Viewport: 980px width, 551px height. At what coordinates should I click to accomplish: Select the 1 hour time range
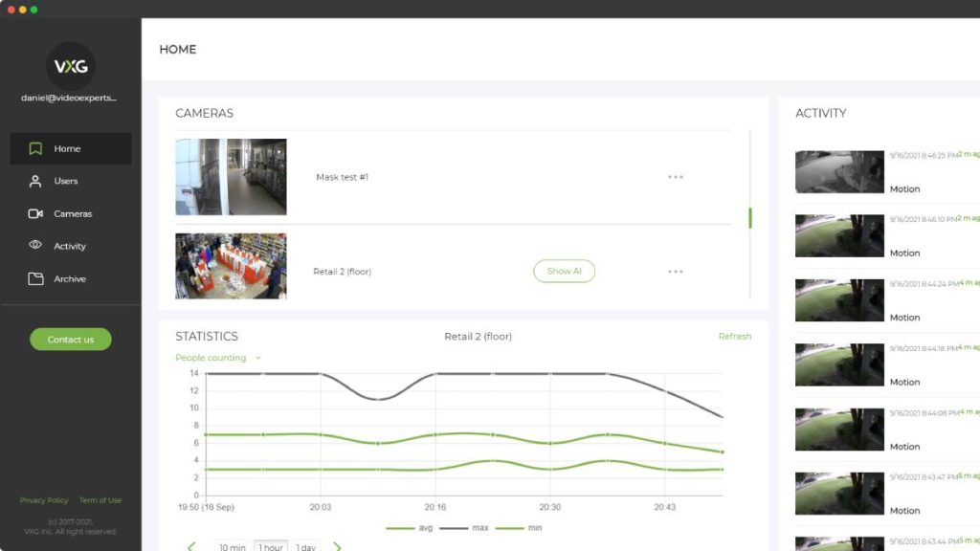[271, 547]
